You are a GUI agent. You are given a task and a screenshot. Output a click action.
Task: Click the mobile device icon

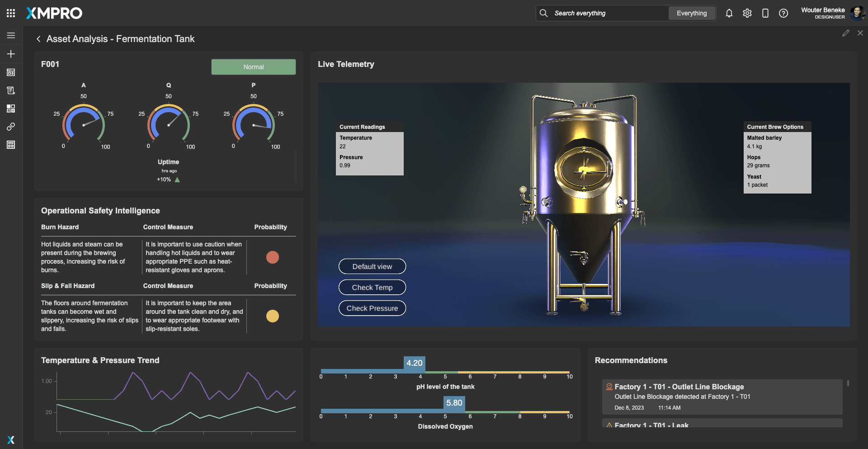click(765, 13)
